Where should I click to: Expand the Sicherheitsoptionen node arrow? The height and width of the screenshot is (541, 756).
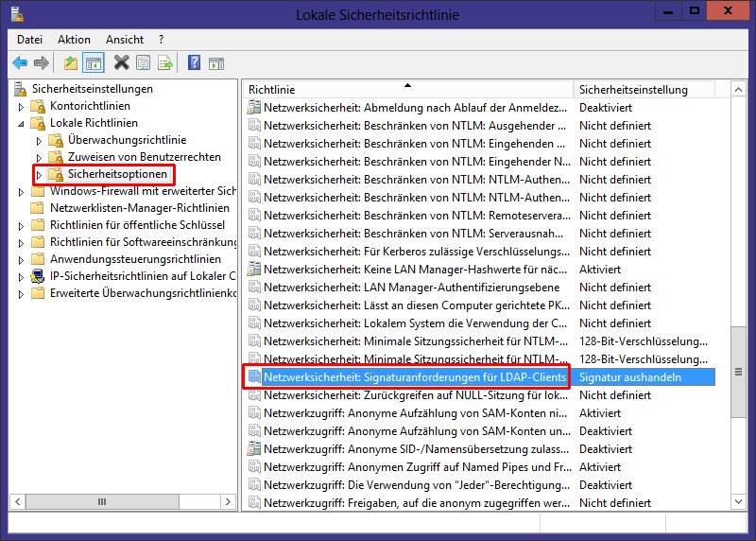click(39, 175)
